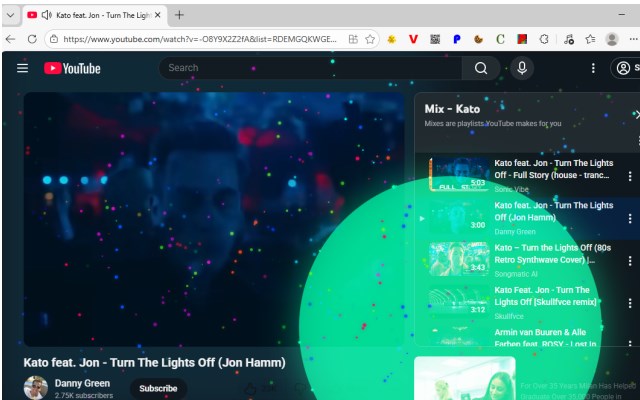Screen dimensions: 640x400
Task: Click the video player area
Action: [214, 219]
